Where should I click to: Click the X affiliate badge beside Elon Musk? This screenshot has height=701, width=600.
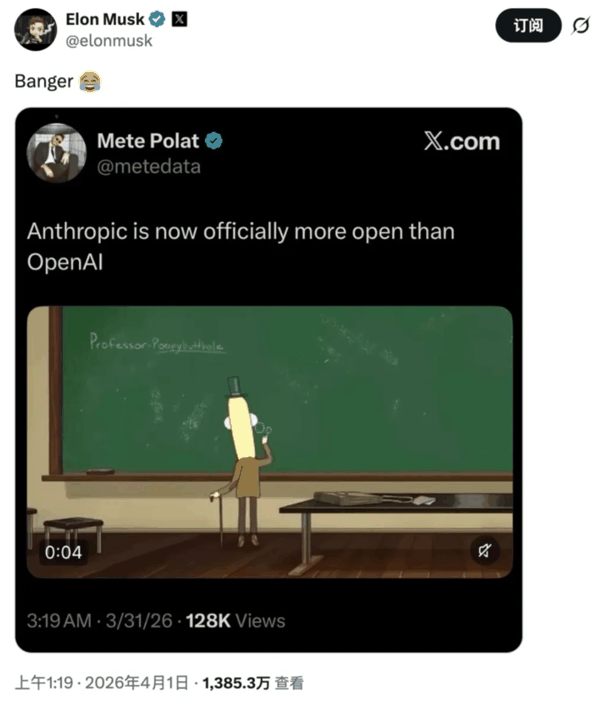(180, 19)
